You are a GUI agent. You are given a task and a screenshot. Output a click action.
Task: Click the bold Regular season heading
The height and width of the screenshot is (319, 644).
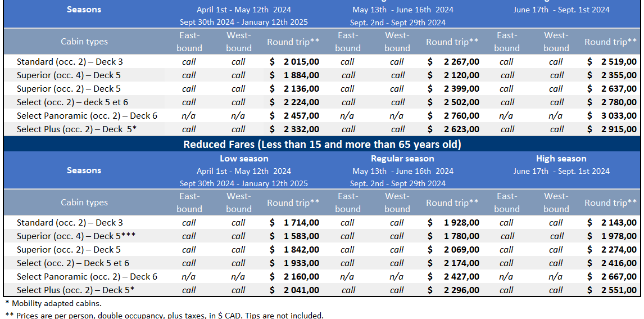tap(402, 159)
